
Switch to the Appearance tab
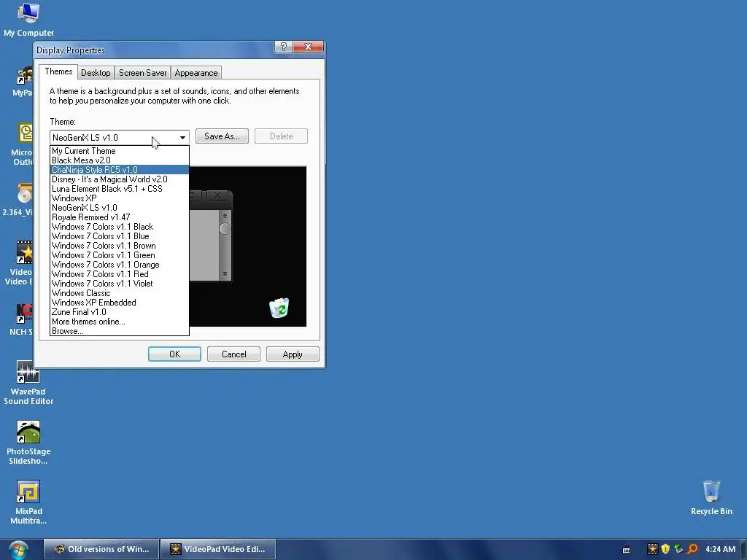196,73
